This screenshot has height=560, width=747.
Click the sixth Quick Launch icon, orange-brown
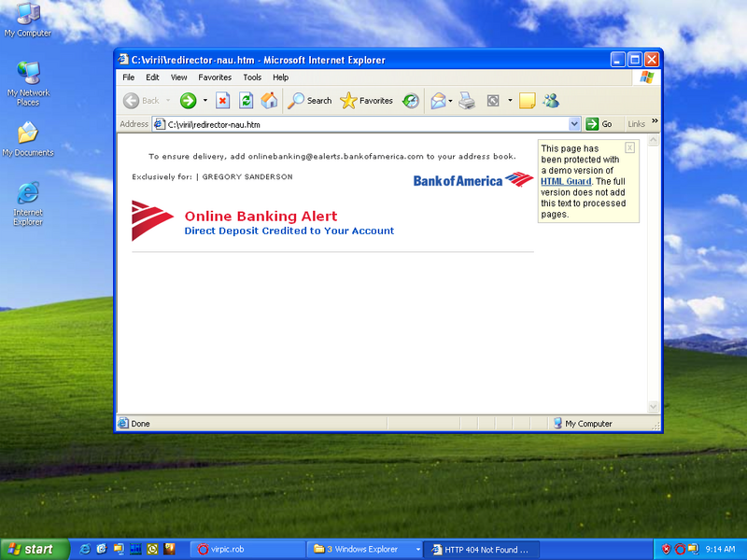point(169,549)
